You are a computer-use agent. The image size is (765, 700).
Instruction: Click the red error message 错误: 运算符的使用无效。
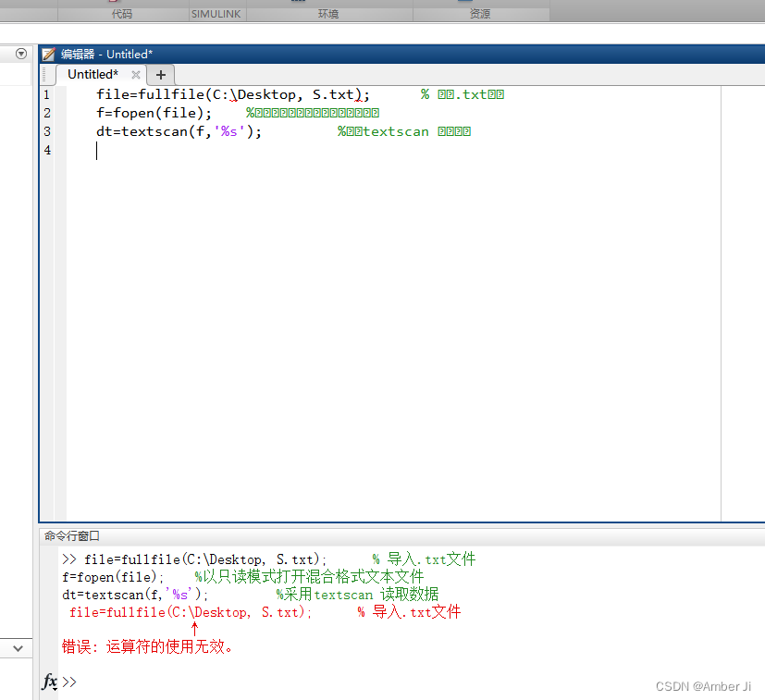pos(148,646)
